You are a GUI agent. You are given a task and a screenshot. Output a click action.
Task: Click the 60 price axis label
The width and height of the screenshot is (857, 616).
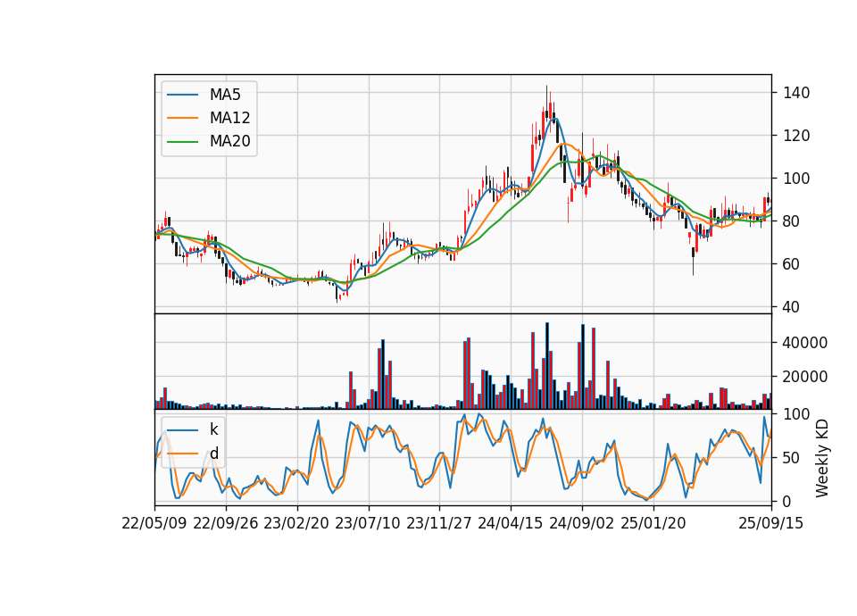792,264
